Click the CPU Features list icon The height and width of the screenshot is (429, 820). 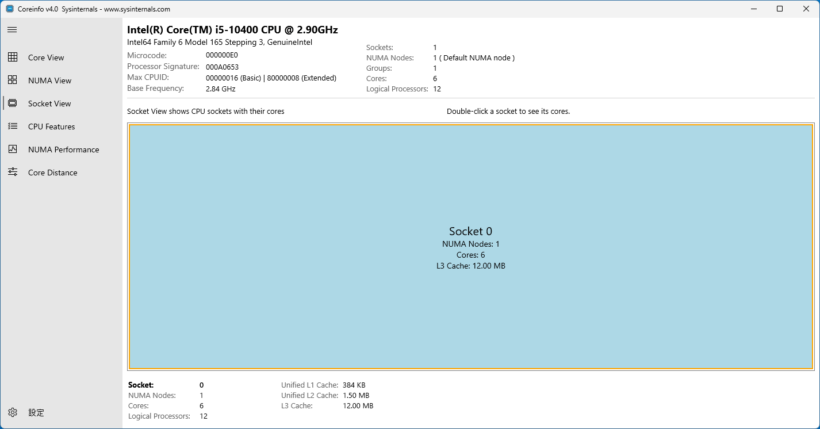[x=13, y=126]
